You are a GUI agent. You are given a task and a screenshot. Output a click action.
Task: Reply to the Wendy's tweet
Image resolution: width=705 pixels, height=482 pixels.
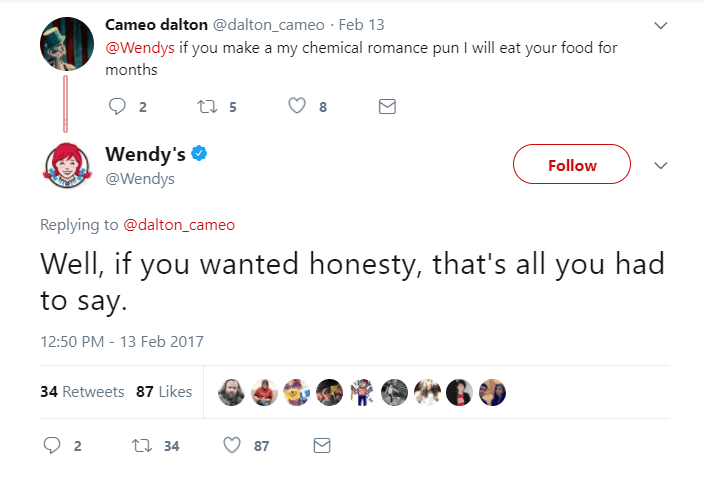tap(51, 445)
